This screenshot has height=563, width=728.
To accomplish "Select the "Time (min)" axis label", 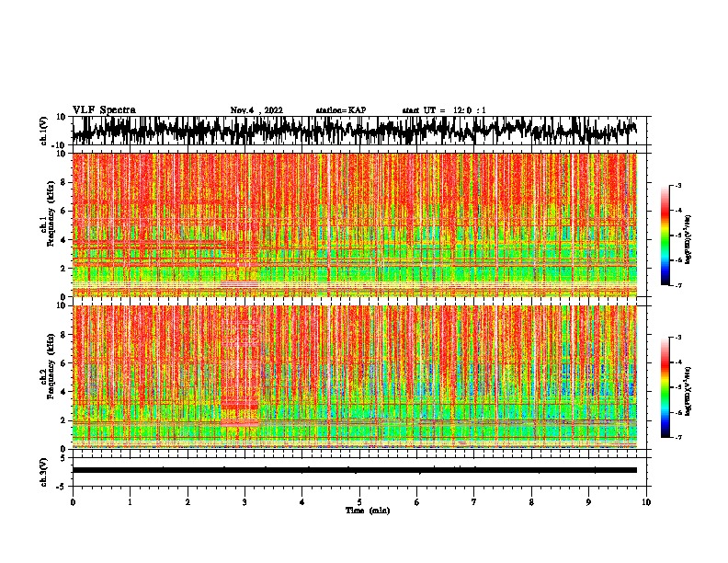I will pos(368,511).
